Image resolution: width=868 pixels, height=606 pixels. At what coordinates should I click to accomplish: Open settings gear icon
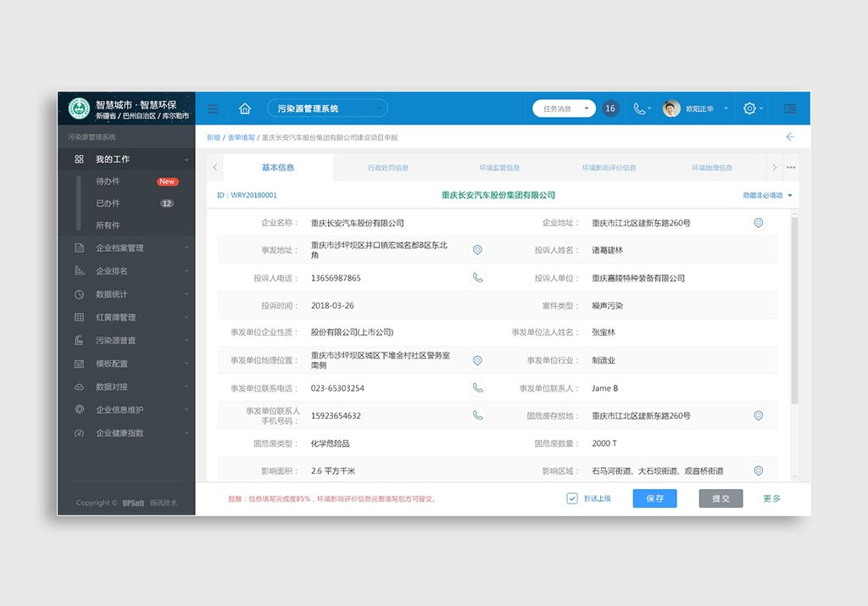coord(749,108)
